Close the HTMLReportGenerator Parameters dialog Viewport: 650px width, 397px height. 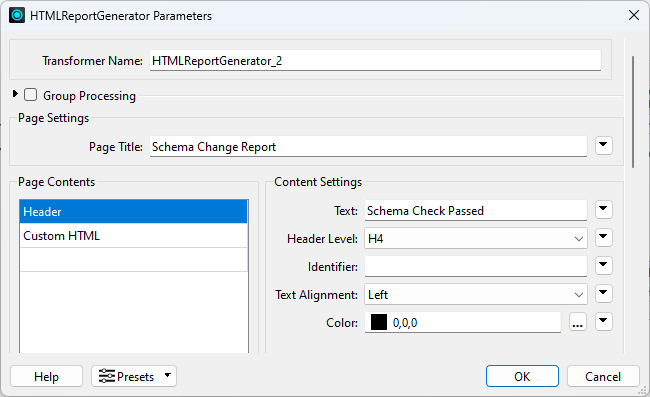[x=633, y=15]
